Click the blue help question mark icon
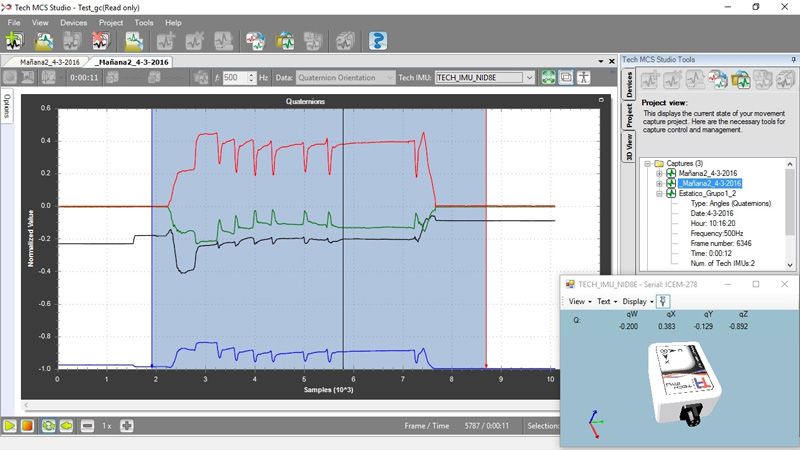This screenshot has height=450, width=800. pyautogui.click(x=378, y=41)
